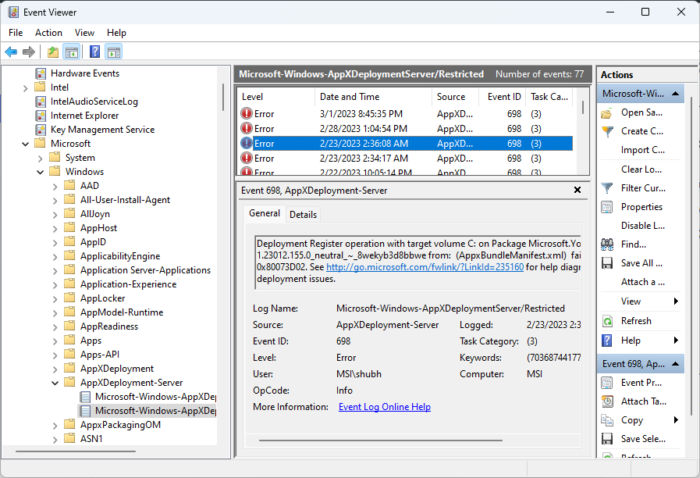Expand the AppLocker folder node
This screenshot has height=478, width=700.
point(54,298)
